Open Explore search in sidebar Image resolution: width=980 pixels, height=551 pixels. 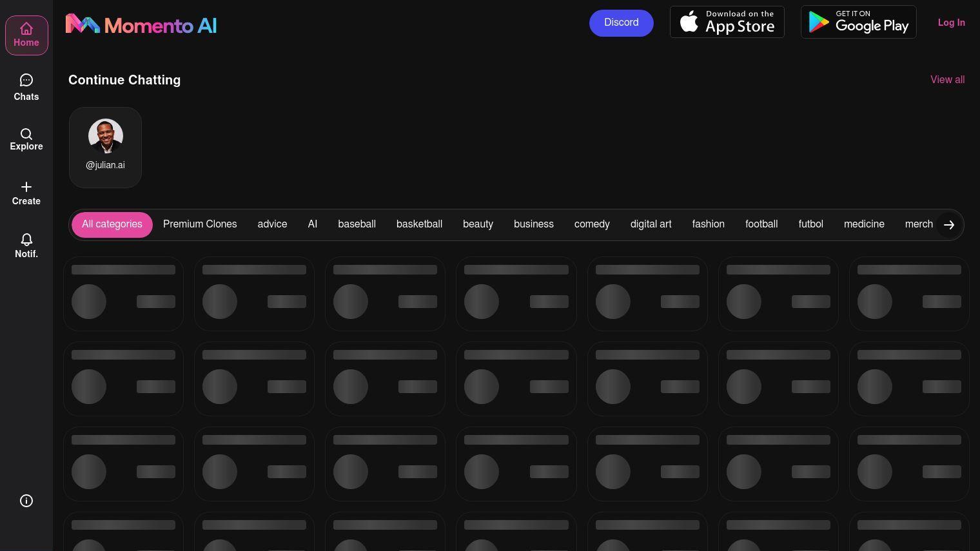(26, 139)
